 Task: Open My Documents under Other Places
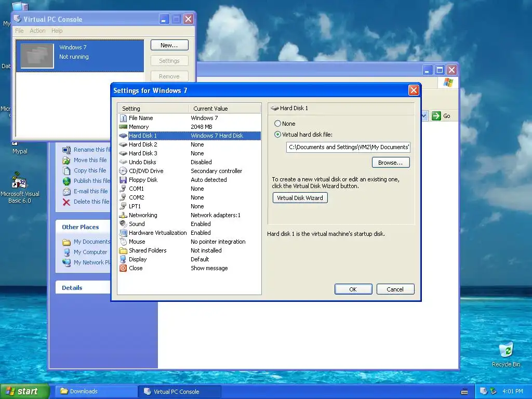click(x=91, y=242)
